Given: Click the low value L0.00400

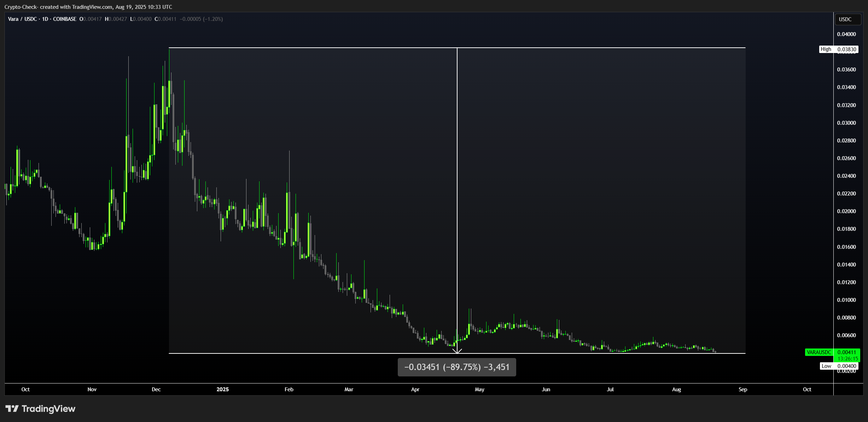Looking at the screenshot, I should tap(141, 19).
